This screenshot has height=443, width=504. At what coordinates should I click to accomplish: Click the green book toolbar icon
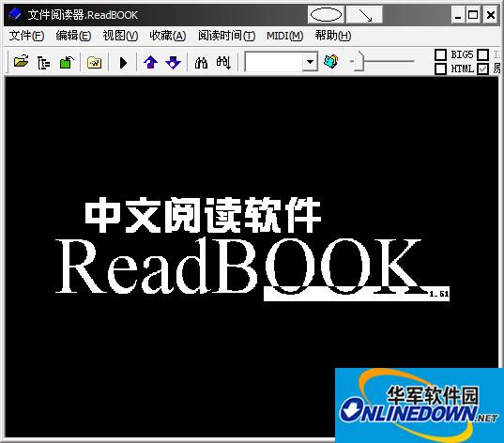click(x=67, y=62)
